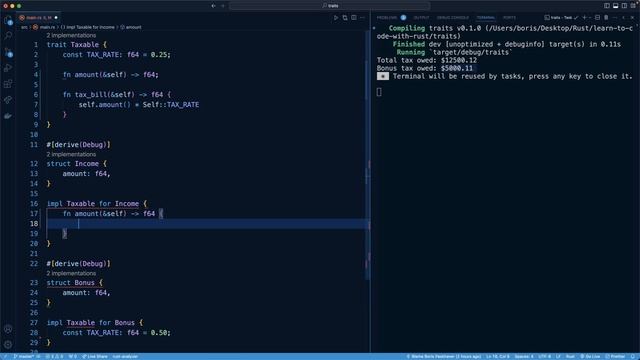
Task: Open the Extensions view
Action: [x=8, y=84]
